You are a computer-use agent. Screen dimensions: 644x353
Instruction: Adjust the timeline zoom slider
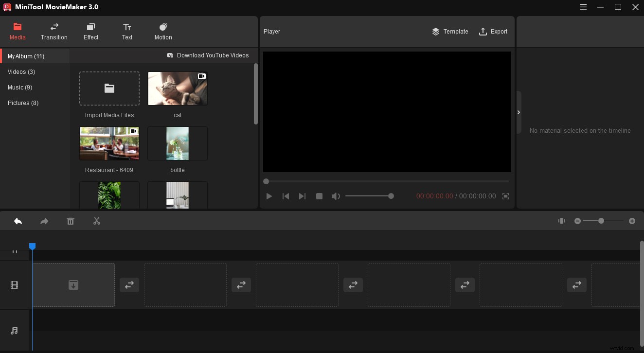pos(601,221)
